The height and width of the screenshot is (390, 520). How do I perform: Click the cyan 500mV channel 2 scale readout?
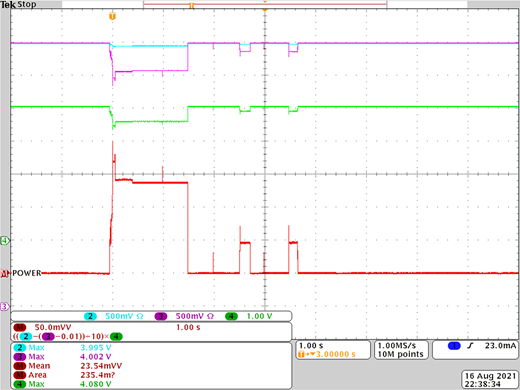[124, 316]
